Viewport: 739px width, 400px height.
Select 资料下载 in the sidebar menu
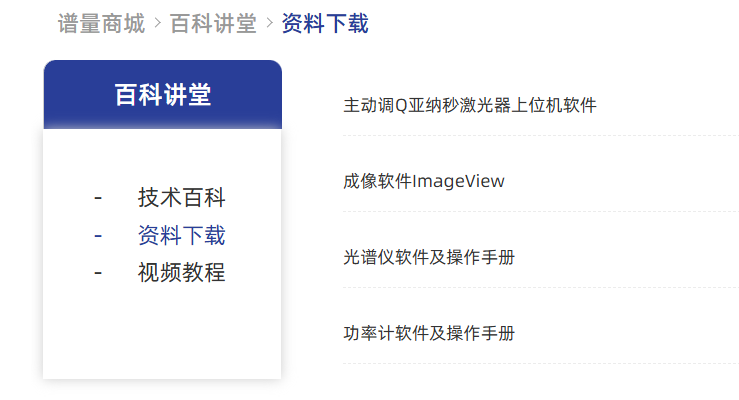click(x=181, y=236)
